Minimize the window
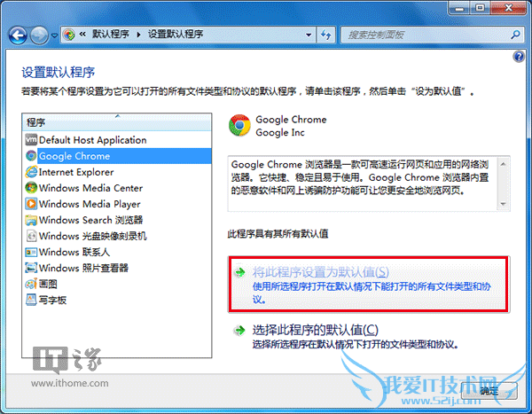This screenshot has height=414, width=532. tap(459, 7)
